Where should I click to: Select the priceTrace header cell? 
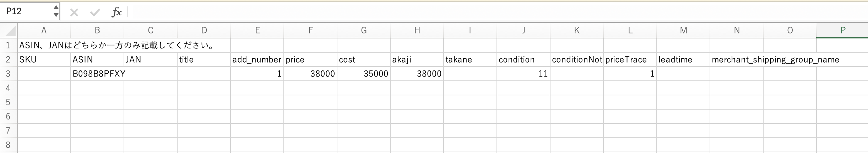point(630,59)
